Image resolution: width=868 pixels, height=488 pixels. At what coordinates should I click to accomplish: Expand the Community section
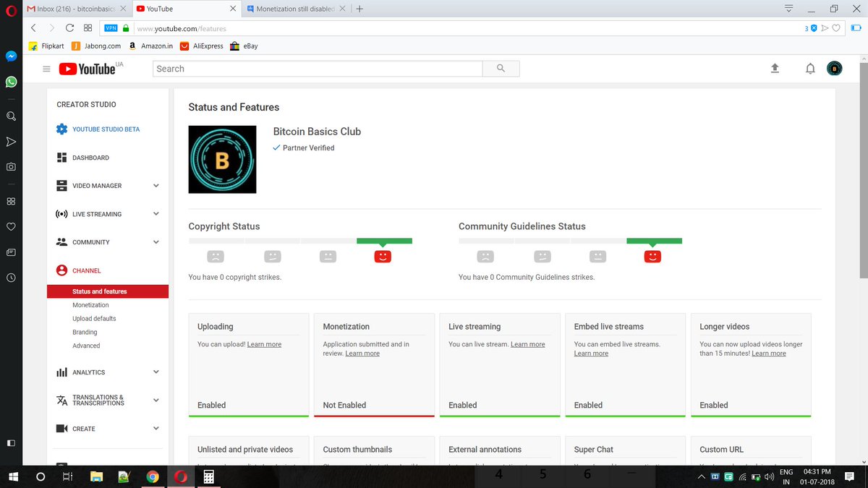point(156,242)
